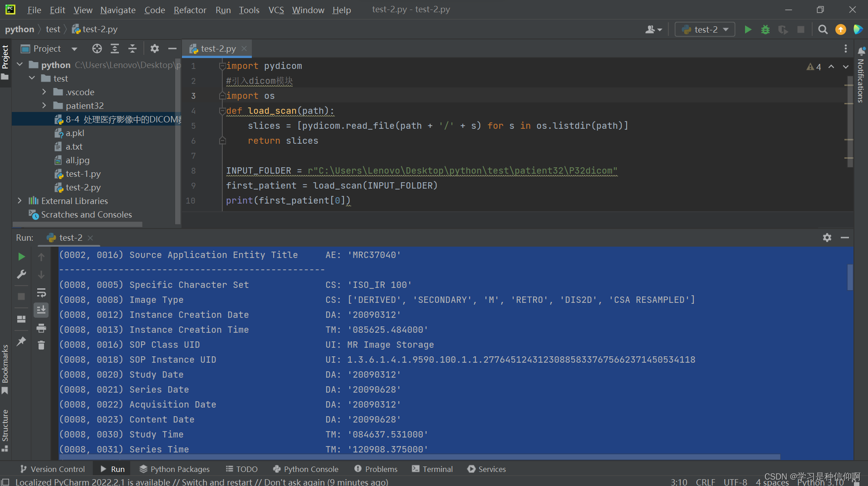Click the warnings count indicator

(x=814, y=67)
